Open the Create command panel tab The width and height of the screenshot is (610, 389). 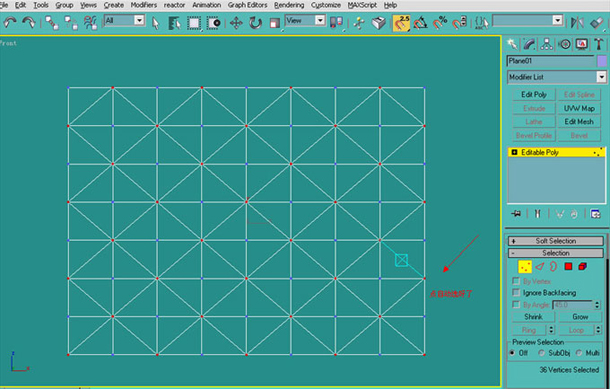coord(512,44)
